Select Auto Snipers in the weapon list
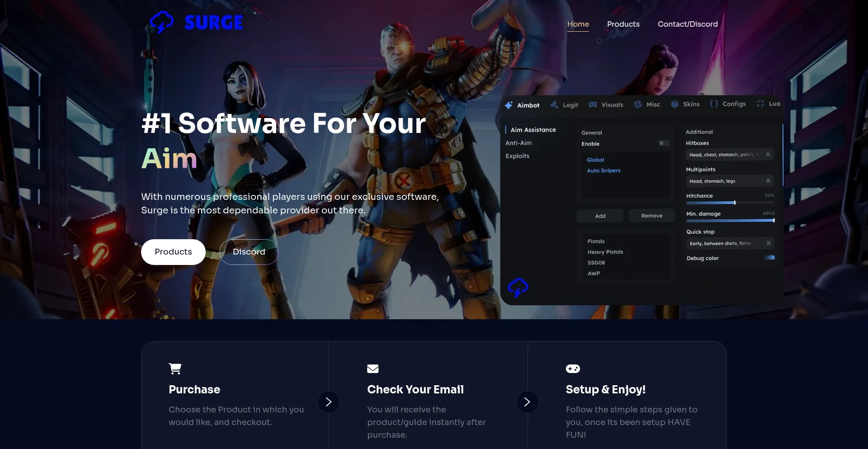Image resolution: width=868 pixels, height=449 pixels. coord(604,170)
